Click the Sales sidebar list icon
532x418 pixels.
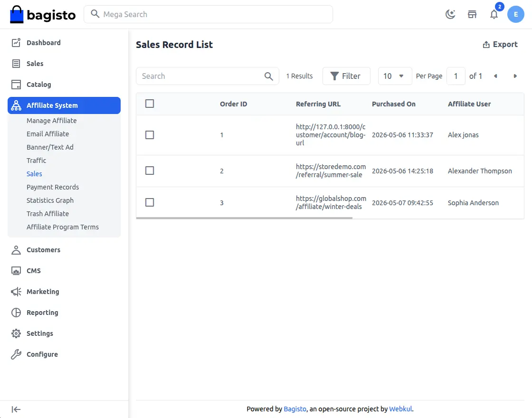pyautogui.click(x=16, y=64)
